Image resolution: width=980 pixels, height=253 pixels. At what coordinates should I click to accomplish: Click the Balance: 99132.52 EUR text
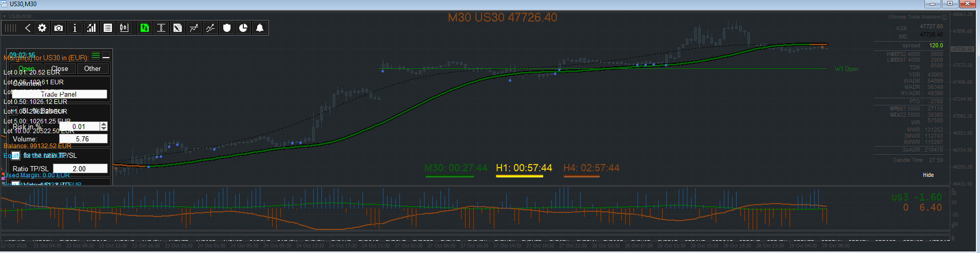click(37, 146)
